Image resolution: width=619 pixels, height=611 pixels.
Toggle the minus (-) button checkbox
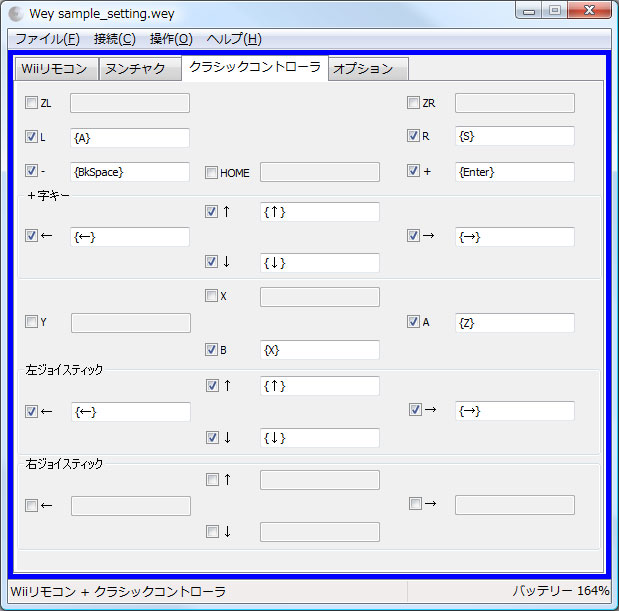tap(31, 171)
